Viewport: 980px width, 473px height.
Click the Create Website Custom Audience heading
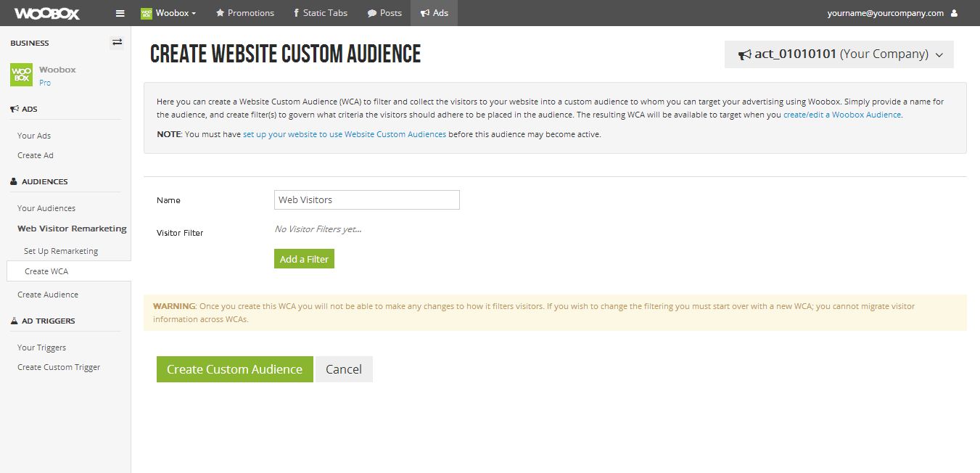tap(285, 54)
